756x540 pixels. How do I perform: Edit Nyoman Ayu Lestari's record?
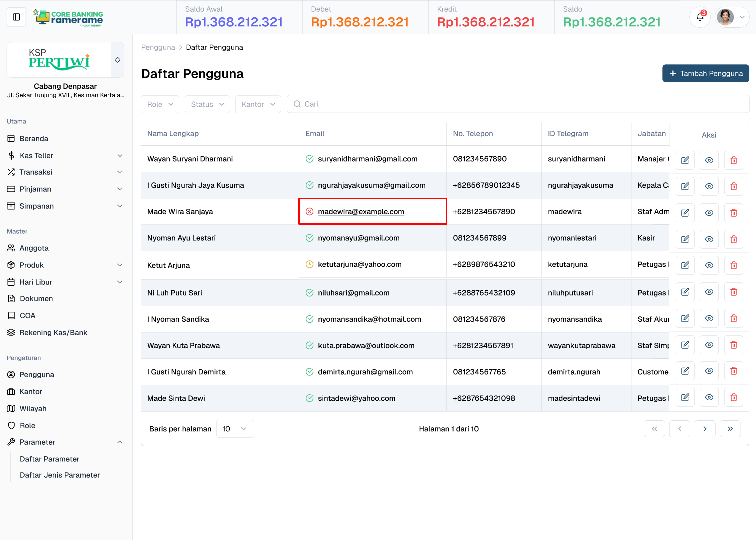click(x=685, y=239)
